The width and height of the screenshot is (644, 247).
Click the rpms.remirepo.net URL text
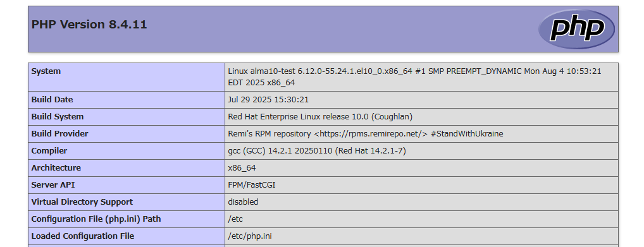tap(371, 134)
